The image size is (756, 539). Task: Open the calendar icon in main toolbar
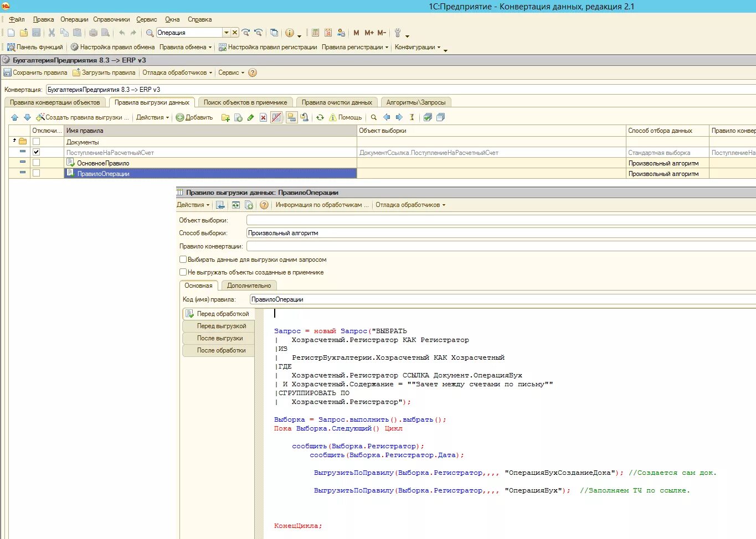(328, 33)
